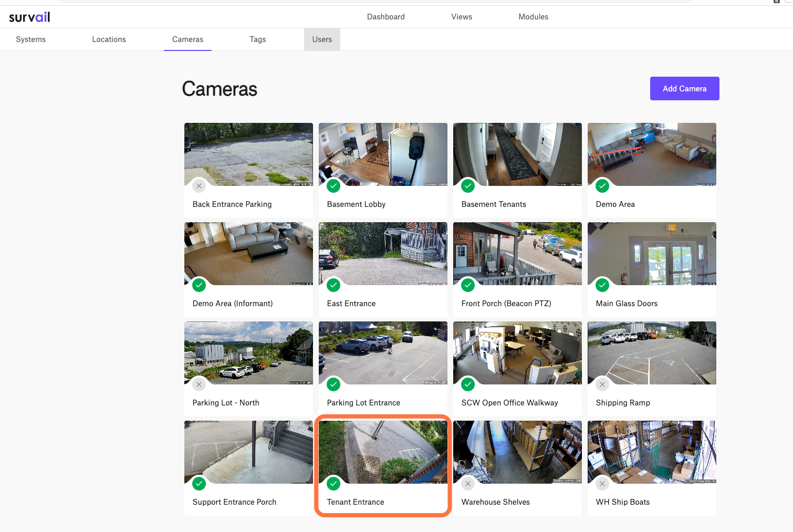Switch to the Locations tab
This screenshot has width=793, height=532.
pyautogui.click(x=109, y=39)
